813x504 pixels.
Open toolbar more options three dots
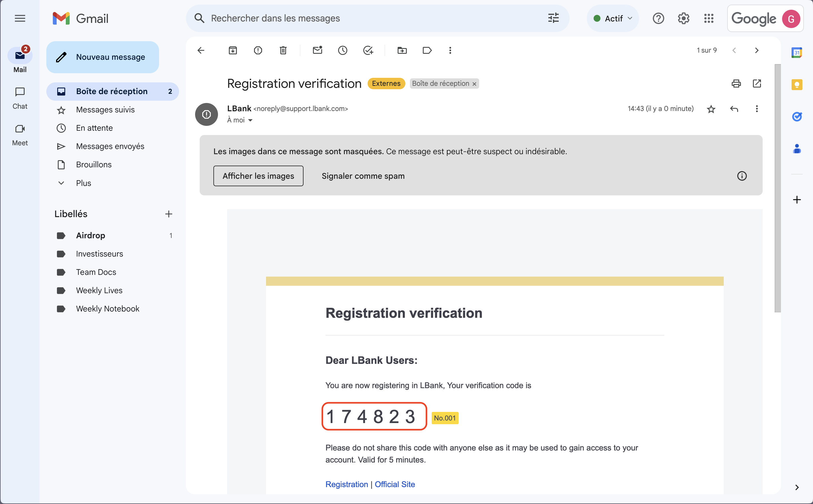click(x=450, y=50)
